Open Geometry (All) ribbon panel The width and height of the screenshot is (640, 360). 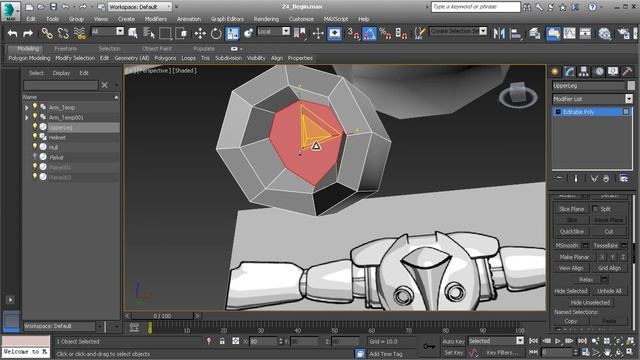[x=132, y=58]
